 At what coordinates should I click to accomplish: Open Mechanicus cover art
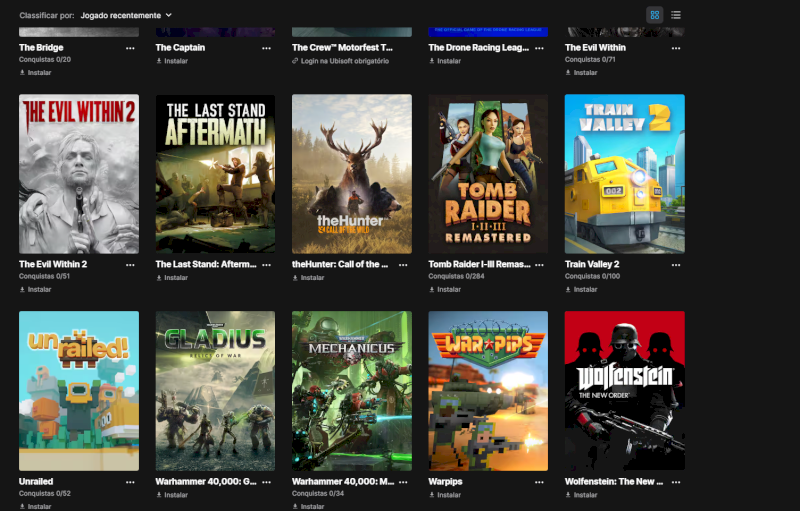[352, 391]
